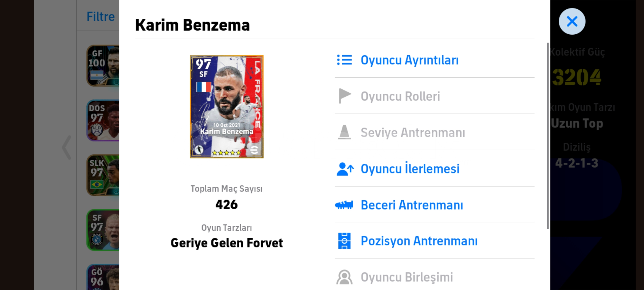Select Oyuncu İlerlemesi menu option
The height and width of the screenshot is (290, 644).
pos(410,169)
